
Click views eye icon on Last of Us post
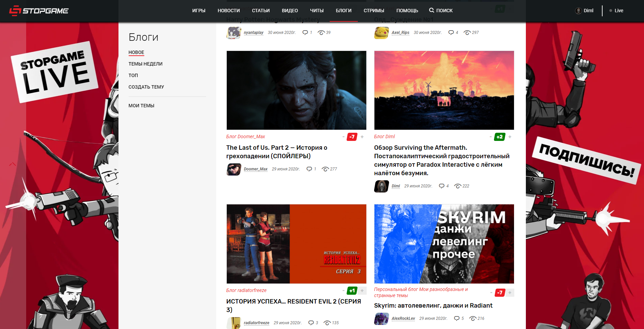(325, 169)
